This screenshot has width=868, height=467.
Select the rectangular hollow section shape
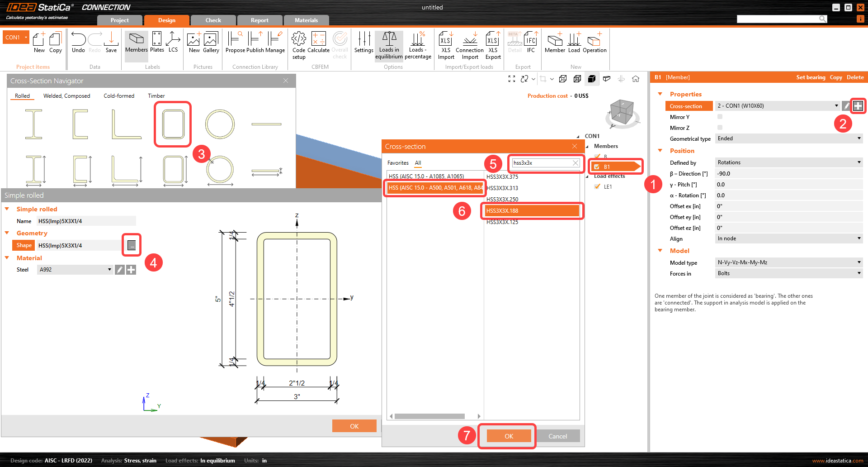[173, 124]
